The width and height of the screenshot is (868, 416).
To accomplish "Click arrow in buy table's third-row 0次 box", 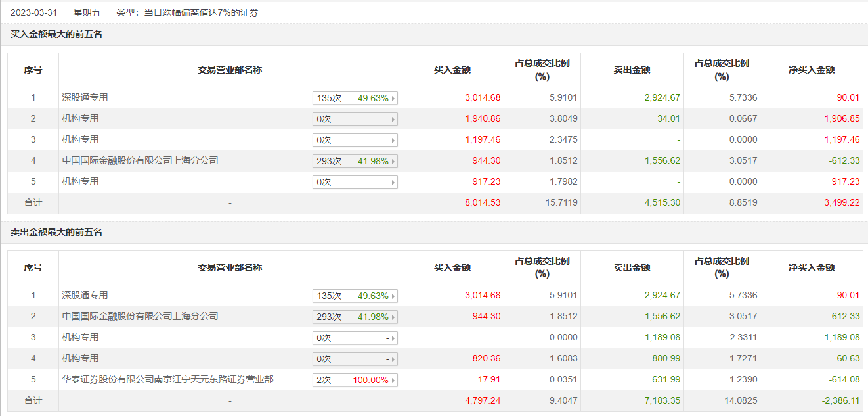I will (393, 141).
